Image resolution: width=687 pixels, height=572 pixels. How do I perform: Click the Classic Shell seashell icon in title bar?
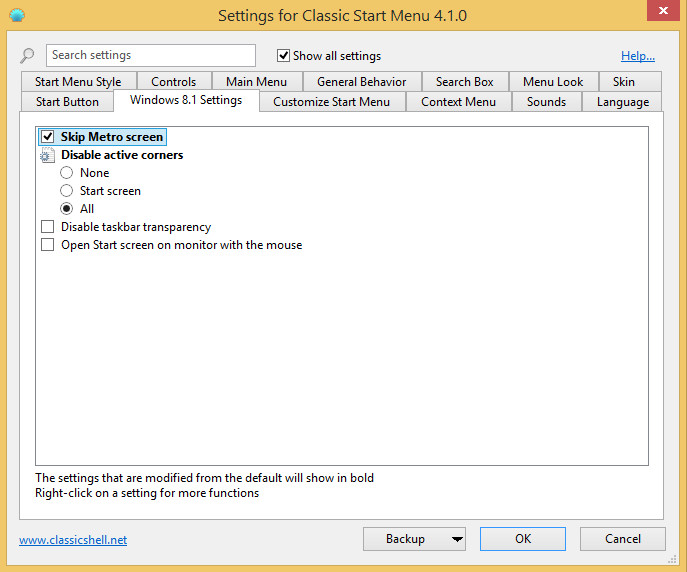click(x=17, y=16)
